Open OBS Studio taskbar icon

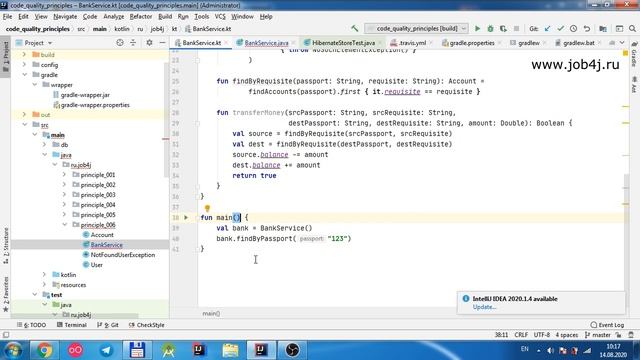[292, 350]
